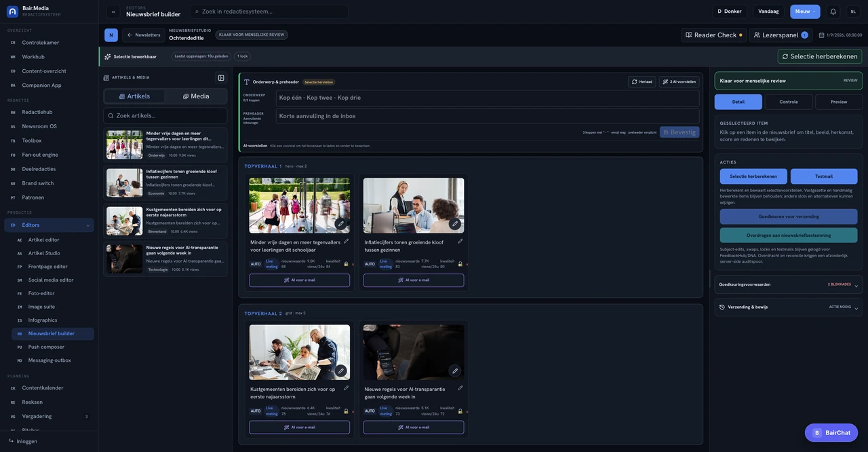Toggle AUTO badge on Inflatiecijfers card

tap(370, 264)
